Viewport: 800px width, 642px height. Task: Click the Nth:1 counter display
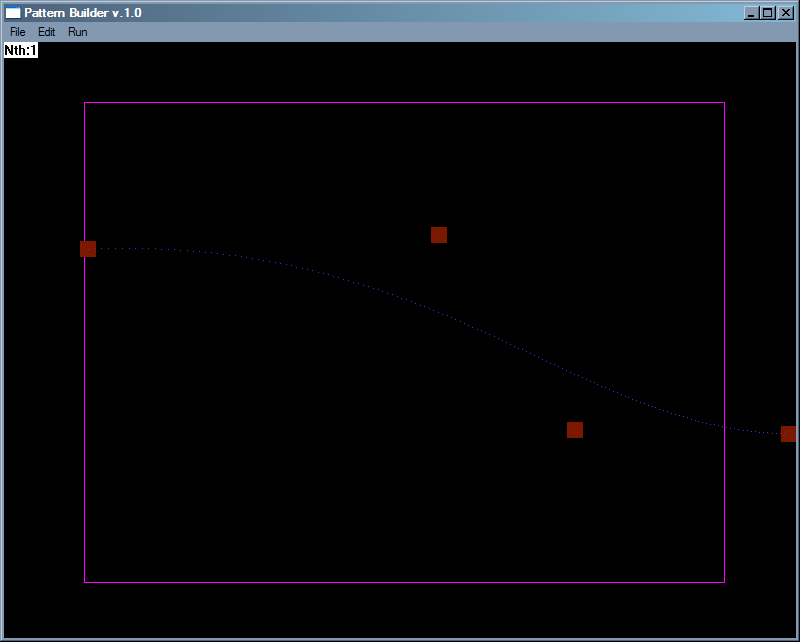(21, 49)
